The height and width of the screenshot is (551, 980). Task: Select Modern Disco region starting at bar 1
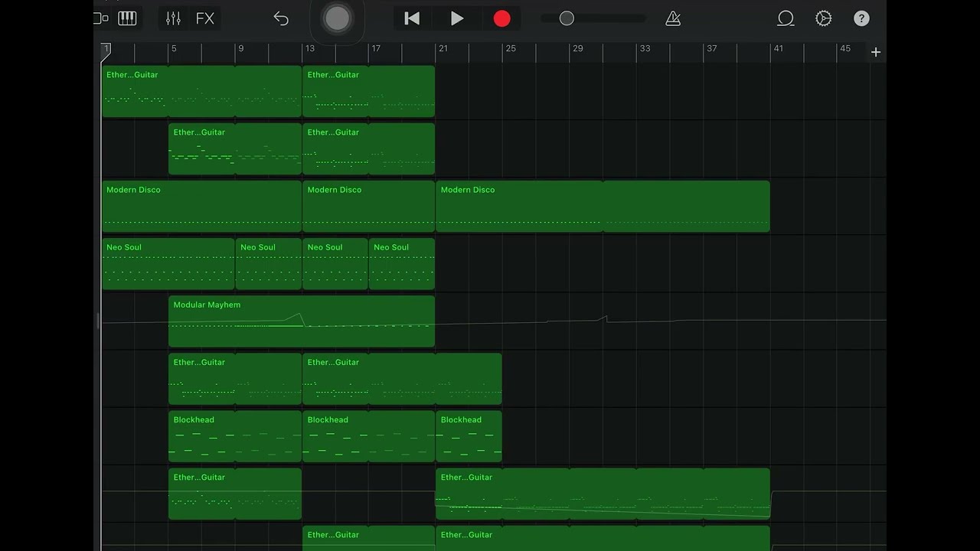coord(201,207)
